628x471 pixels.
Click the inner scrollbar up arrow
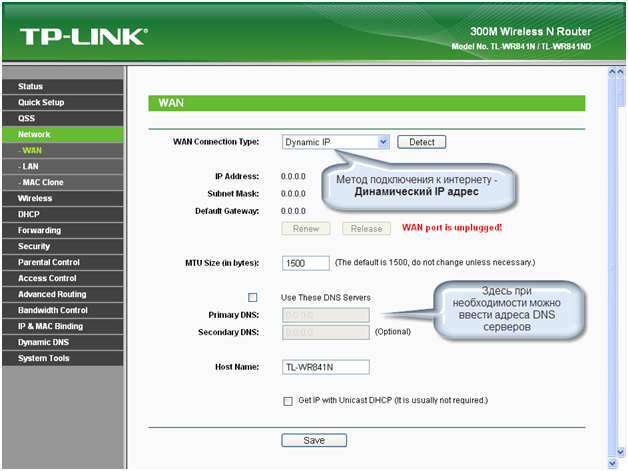tap(612, 72)
